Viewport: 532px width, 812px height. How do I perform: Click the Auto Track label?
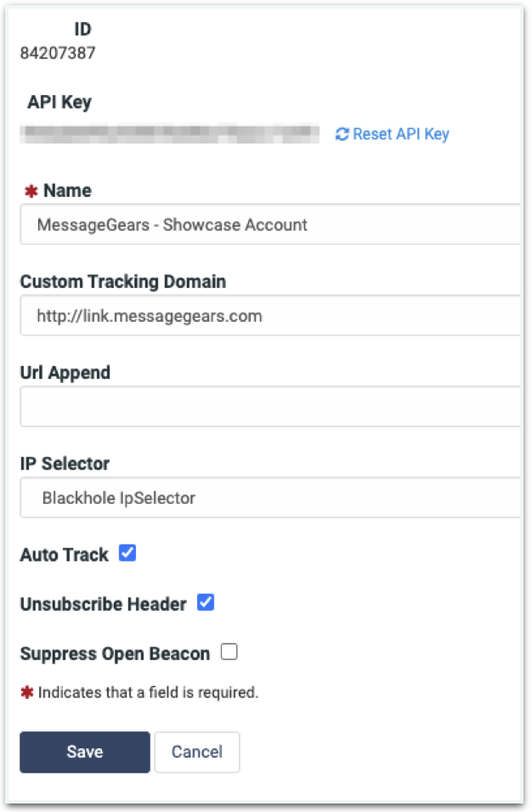click(65, 555)
